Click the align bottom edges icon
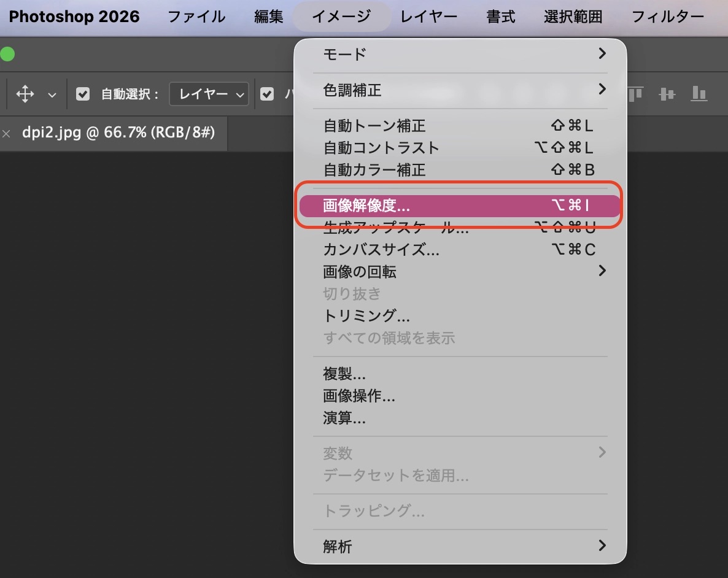 699,94
